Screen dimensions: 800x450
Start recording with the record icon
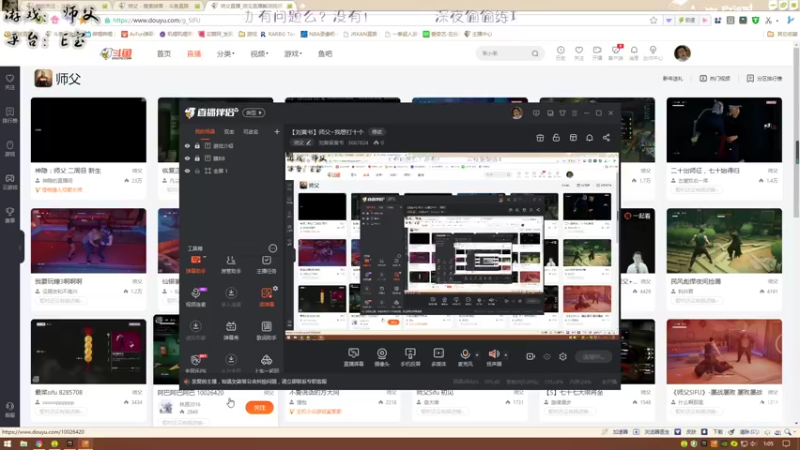pos(530,357)
